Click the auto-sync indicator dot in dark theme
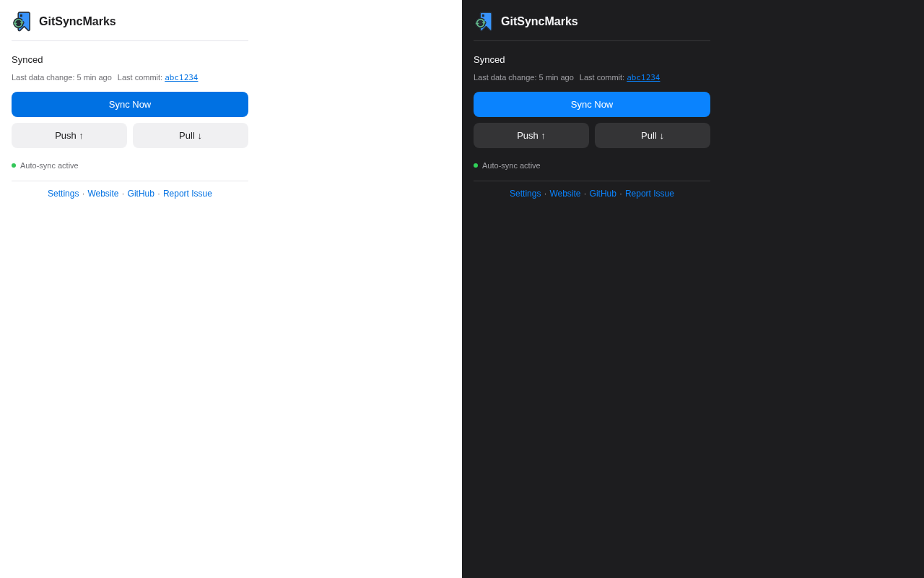 [475, 165]
